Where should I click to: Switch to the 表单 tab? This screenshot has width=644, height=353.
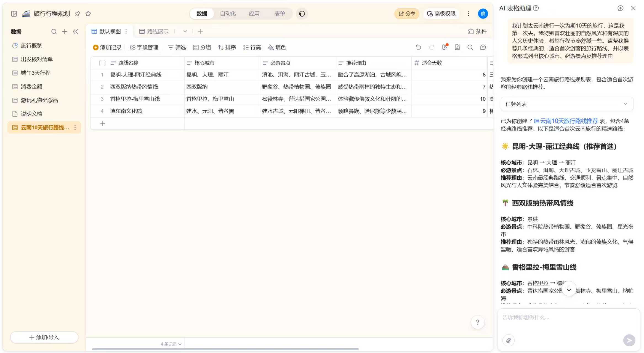[280, 13]
